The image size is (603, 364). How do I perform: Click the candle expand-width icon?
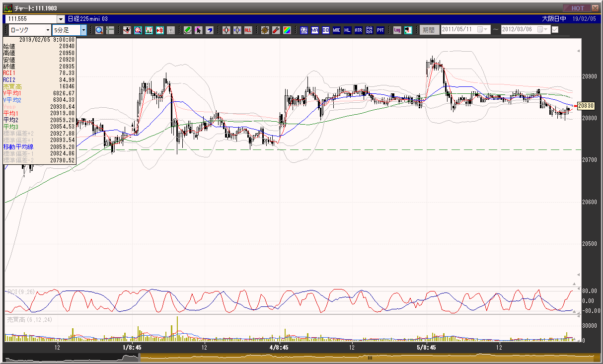point(226,30)
